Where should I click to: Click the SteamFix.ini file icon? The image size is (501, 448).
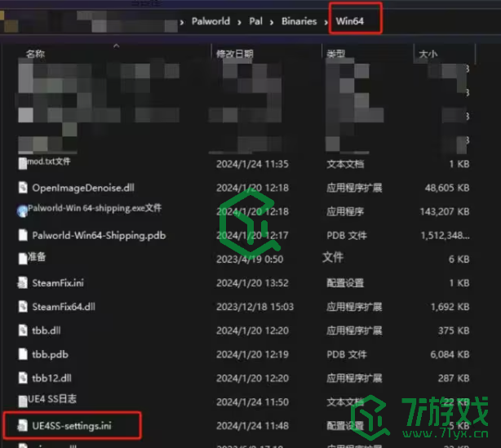(x=24, y=283)
